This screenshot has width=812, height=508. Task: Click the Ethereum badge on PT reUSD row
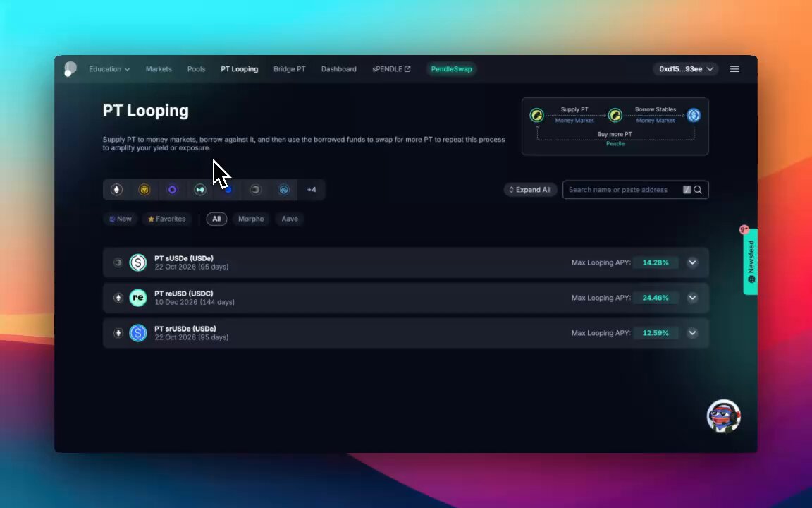tap(118, 298)
